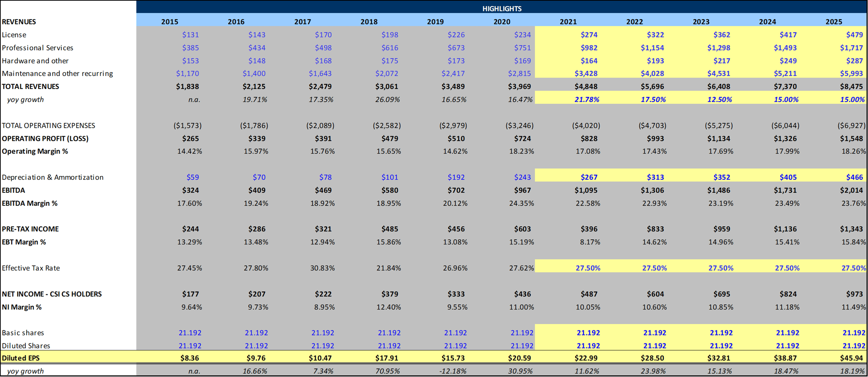Click the REVENUES row label
This screenshot has height=377, width=868.
19,22
